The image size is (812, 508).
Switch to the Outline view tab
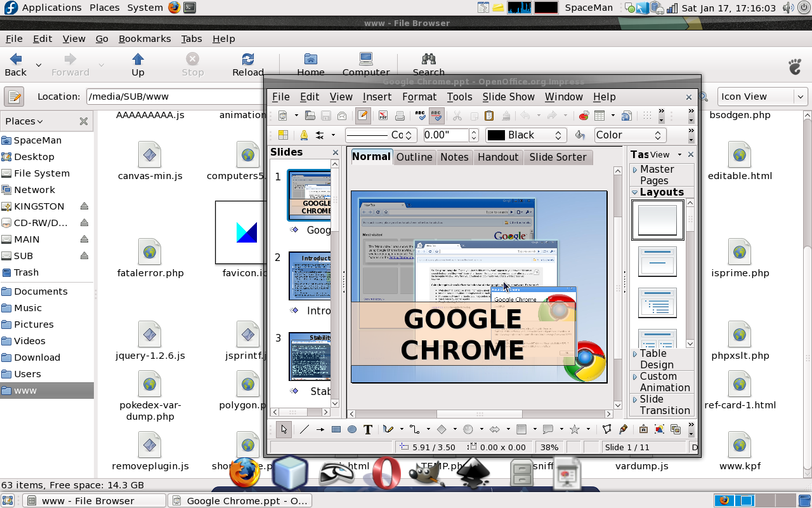414,157
